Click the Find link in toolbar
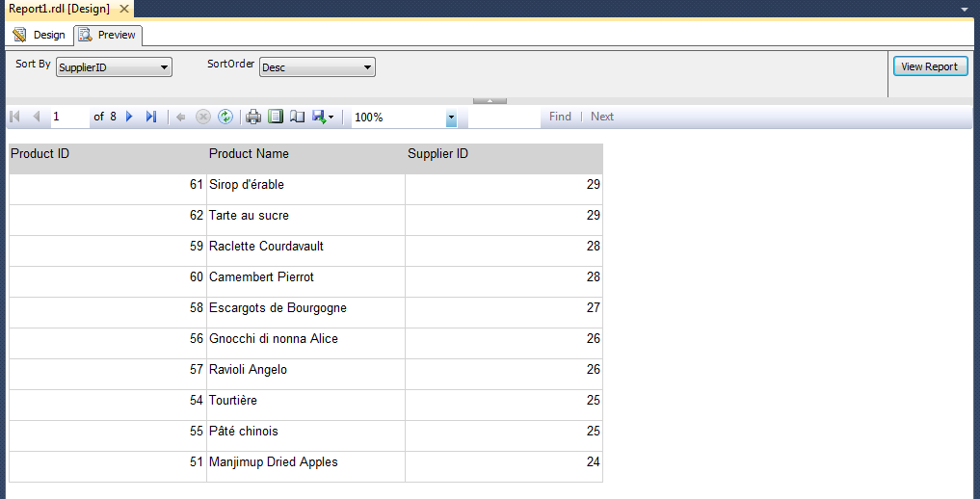980x499 pixels. click(x=560, y=117)
